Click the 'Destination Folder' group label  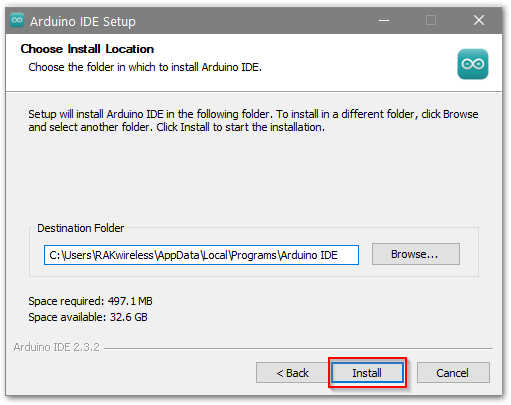[81, 228]
